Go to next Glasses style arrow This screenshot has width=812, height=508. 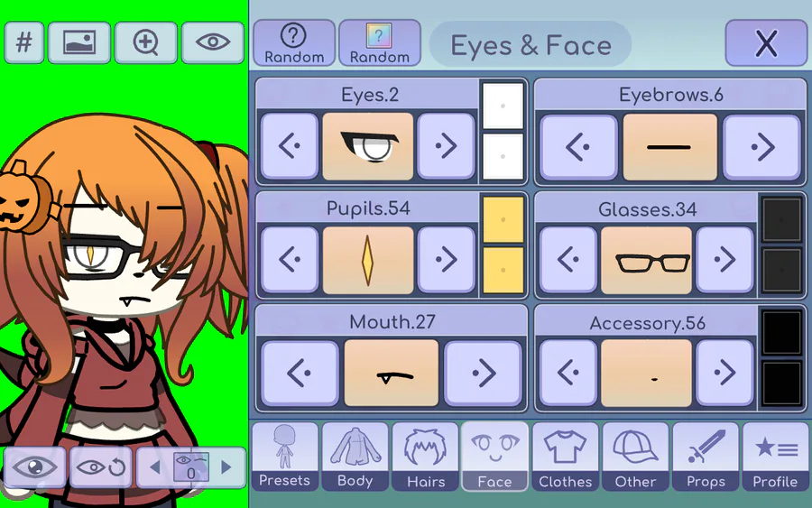(724, 260)
